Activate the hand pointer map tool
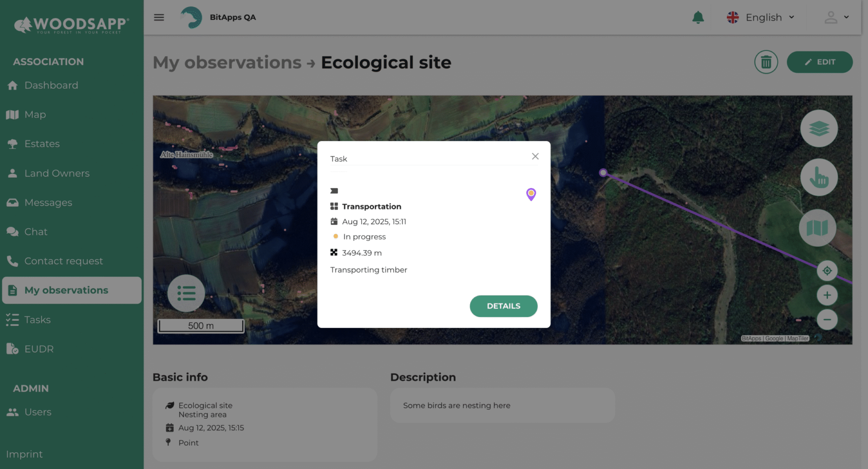The image size is (868, 469). tap(819, 177)
